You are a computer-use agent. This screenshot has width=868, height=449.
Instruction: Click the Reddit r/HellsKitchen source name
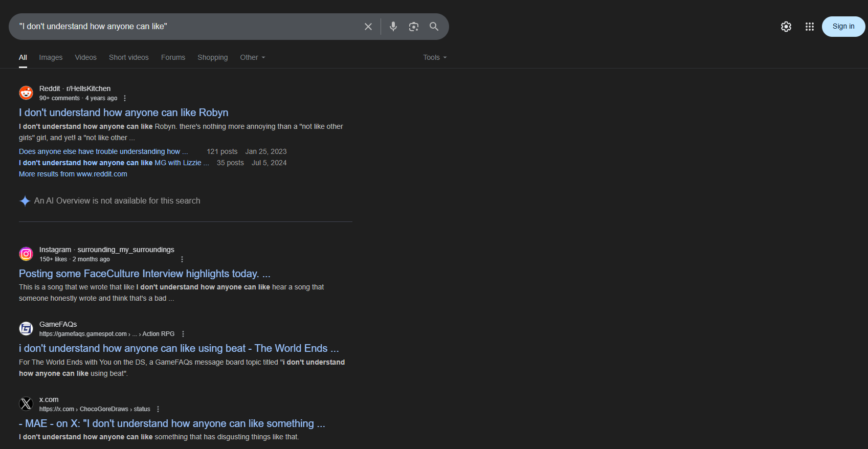(75, 88)
